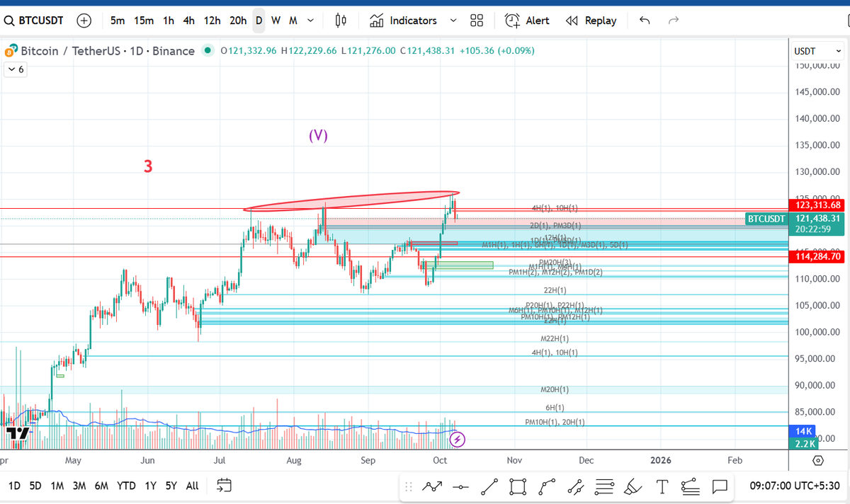Click the Bitcoin / TetherUS chart title
The height and width of the screenshot is (504, 850).
click(107, 51)
